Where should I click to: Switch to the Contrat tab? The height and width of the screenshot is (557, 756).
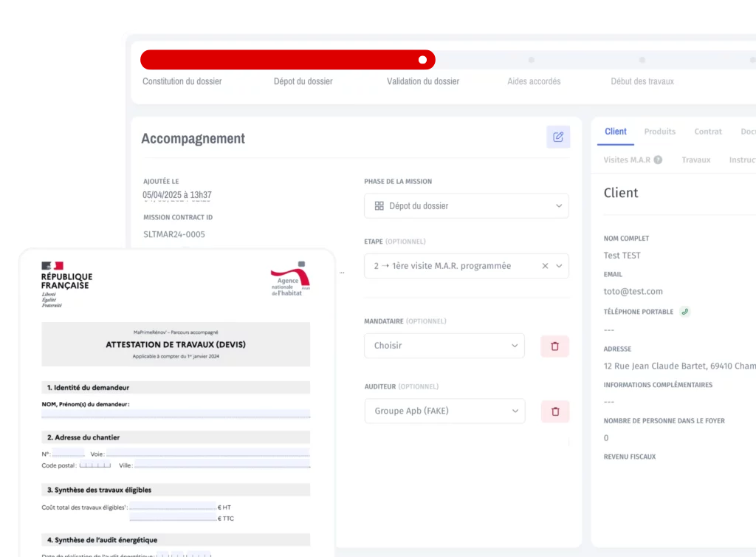click(708, 131)
